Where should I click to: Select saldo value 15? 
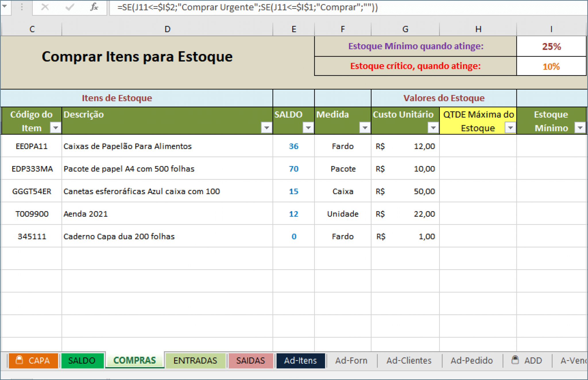coord(294,191)
